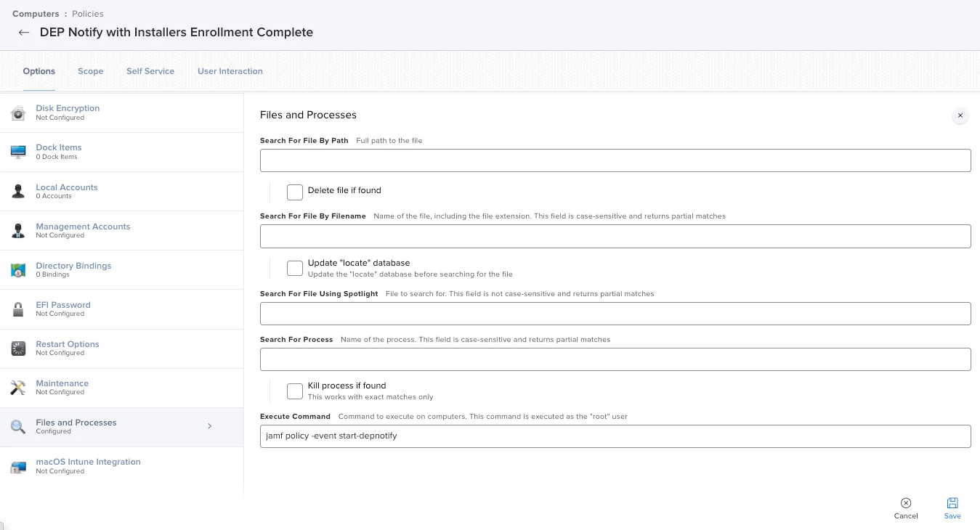Click the Directory Bindings icon
This screenshot has height=530, width=980.
(18, 269)
